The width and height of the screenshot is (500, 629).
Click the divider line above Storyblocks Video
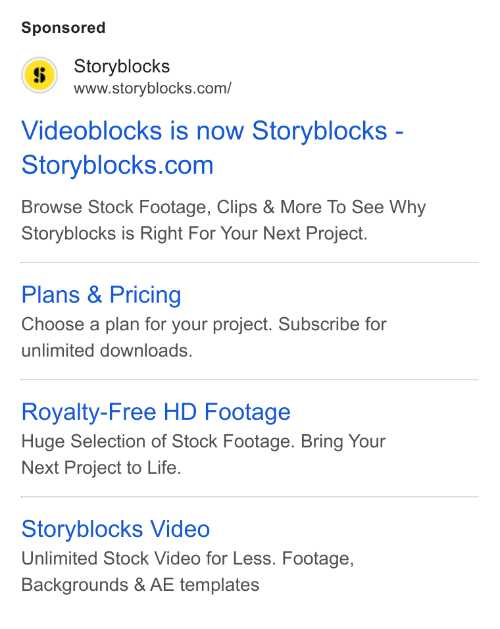click(x=250, y=497)
